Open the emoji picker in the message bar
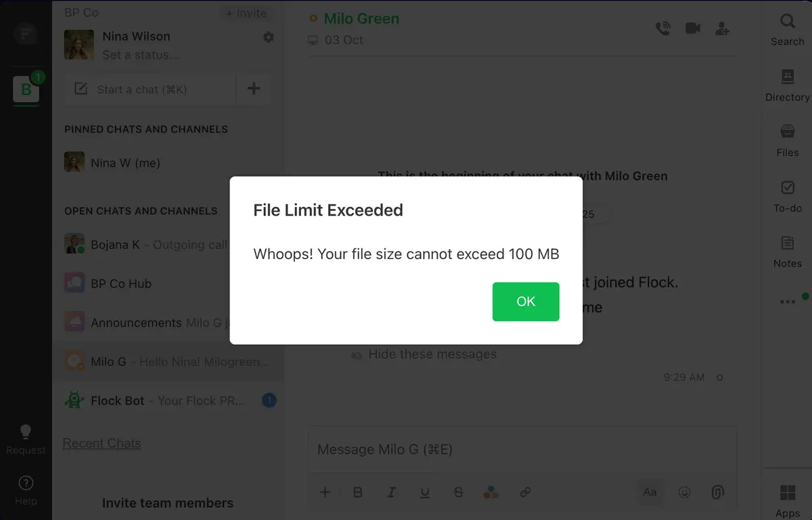 (x=685, y=492)
